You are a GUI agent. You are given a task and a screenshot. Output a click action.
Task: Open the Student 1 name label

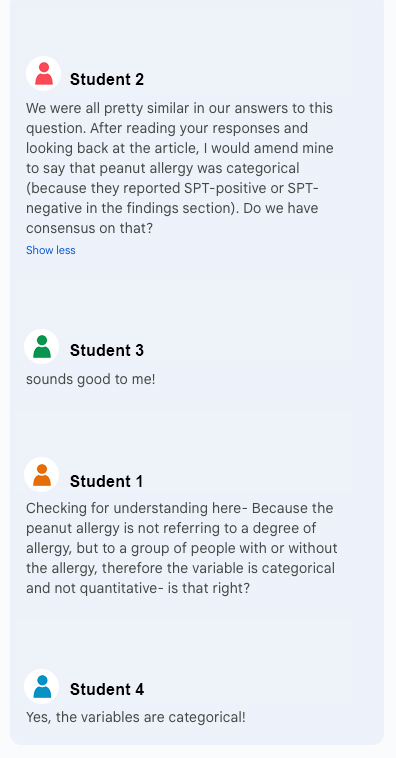[107, 481]
